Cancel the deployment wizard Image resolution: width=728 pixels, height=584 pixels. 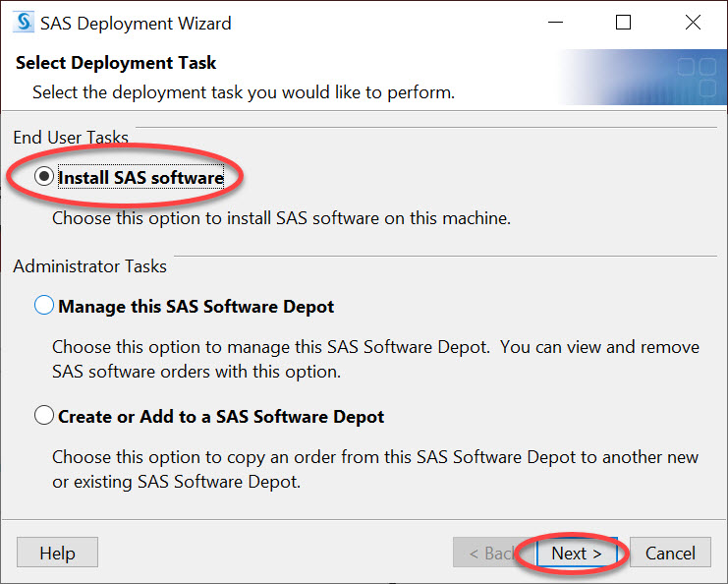[x=670, y=553]
